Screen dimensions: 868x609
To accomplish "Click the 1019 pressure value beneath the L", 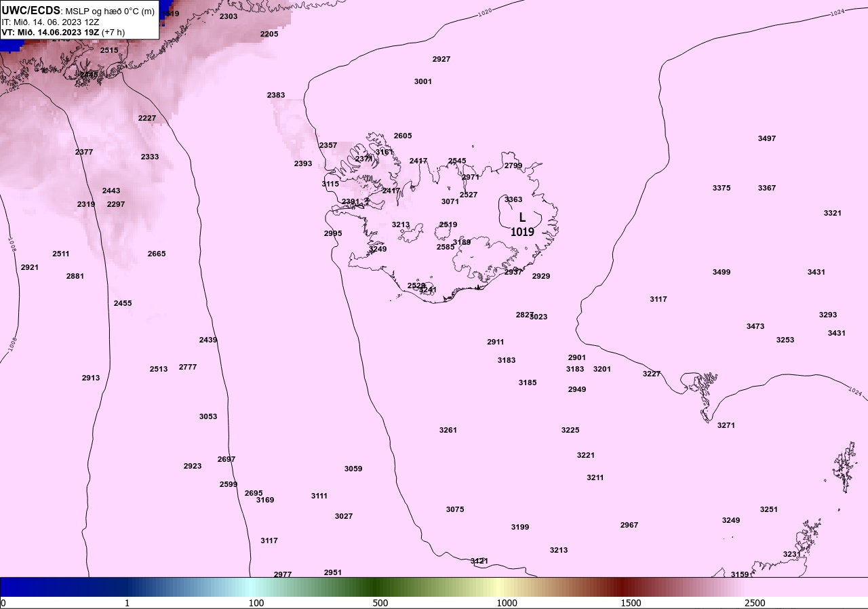I will (522, 232).
